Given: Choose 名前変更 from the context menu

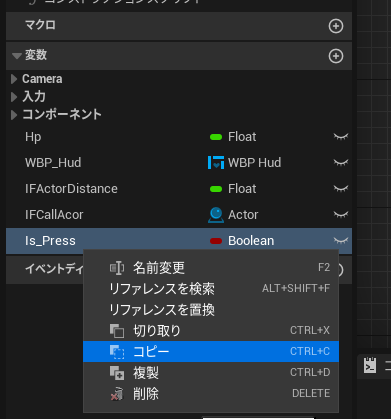Looking at the screenshot, I should 211,268.
